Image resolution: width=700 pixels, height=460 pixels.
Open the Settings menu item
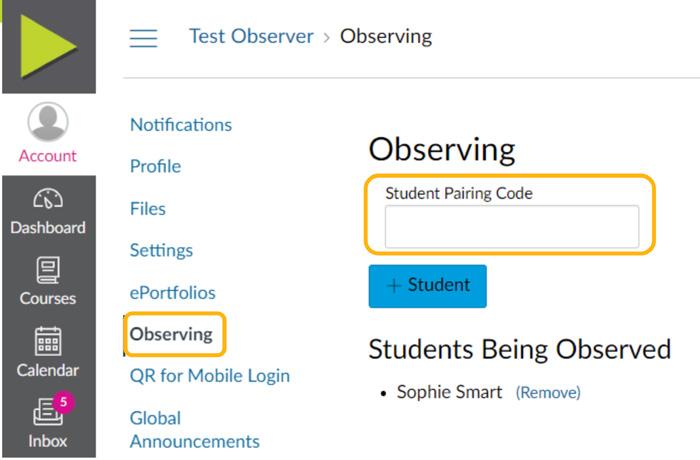161,251
